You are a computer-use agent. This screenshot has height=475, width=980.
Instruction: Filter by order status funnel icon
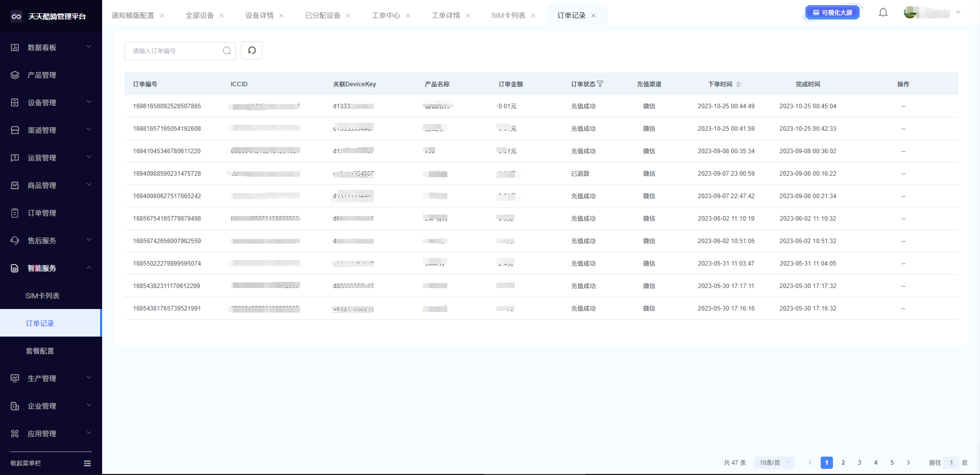coord(600,84)
